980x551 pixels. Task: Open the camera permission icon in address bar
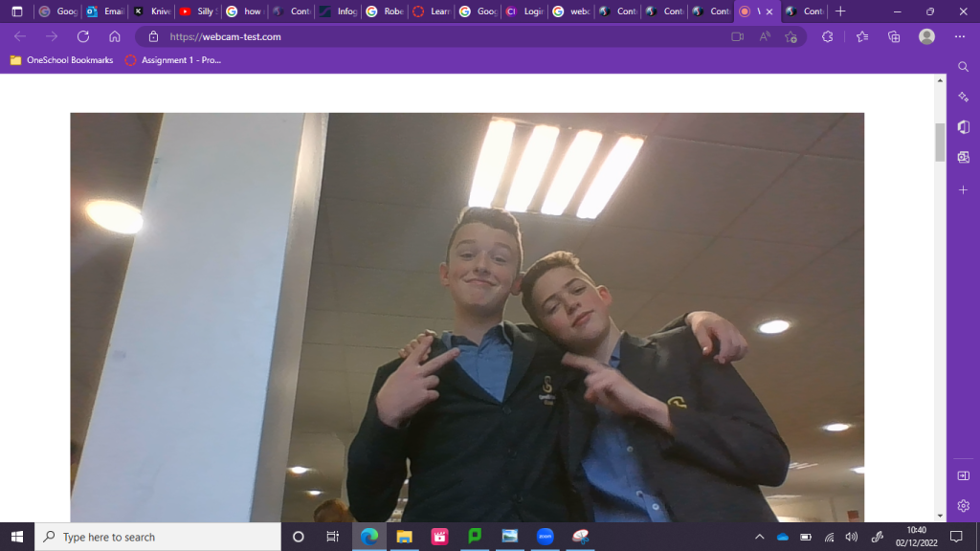coord(737,36)
